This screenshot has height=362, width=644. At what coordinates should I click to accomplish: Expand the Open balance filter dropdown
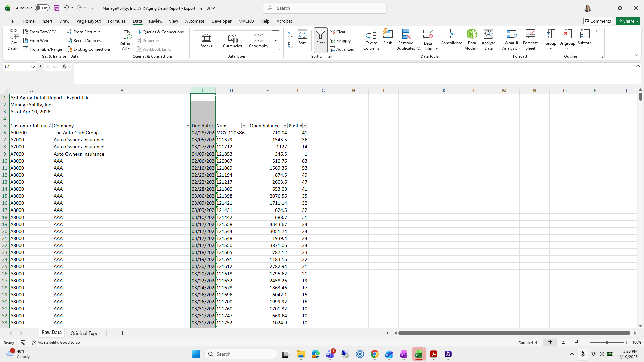point(285,126)
